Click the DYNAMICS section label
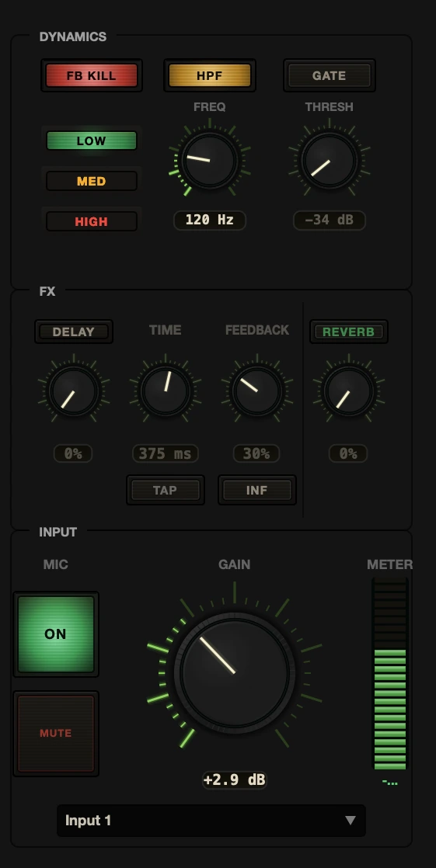The width and height of the screenshot is (436, 868). tap(72, 36)
